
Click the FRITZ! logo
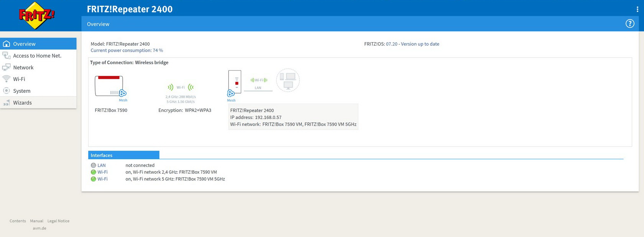36,16
